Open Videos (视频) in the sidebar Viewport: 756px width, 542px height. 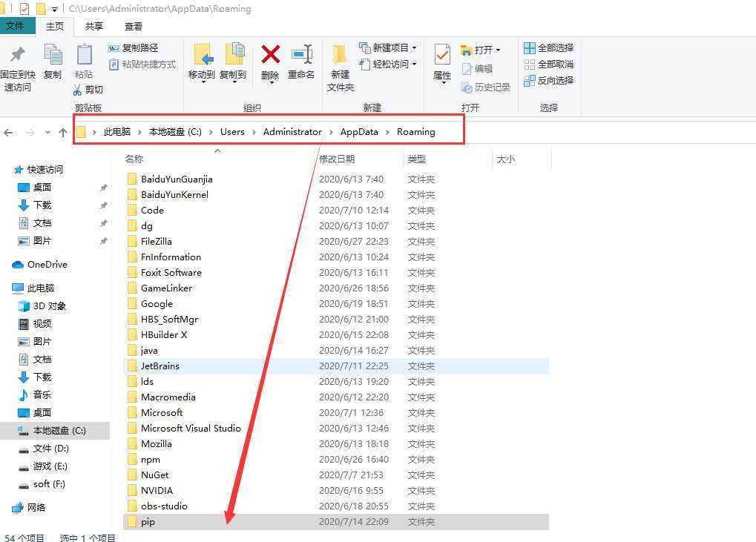tap(35, 324)
